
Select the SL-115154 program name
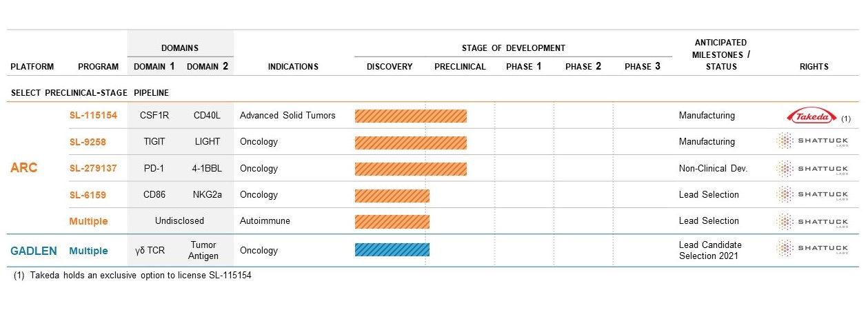(x=92, y=115)
